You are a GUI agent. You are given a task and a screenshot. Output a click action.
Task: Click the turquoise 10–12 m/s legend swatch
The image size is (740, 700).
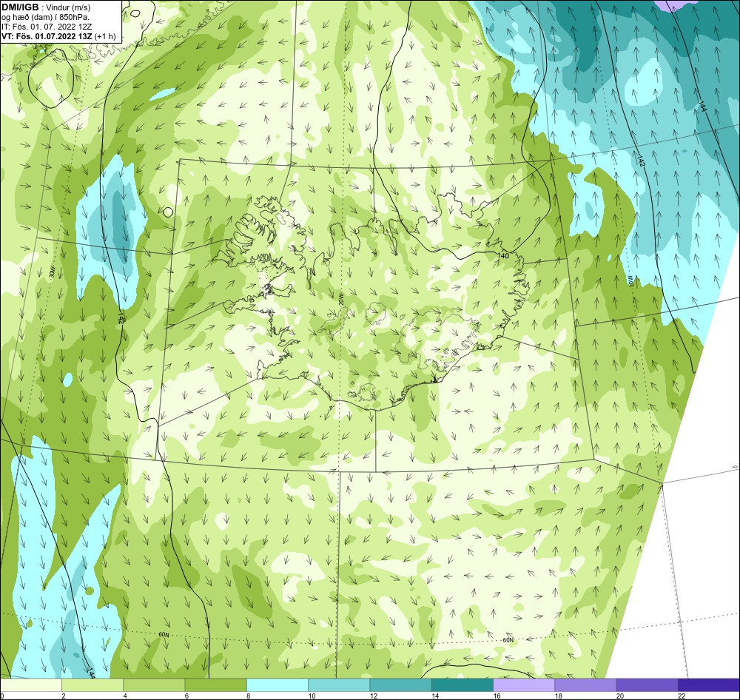point(339,685)
